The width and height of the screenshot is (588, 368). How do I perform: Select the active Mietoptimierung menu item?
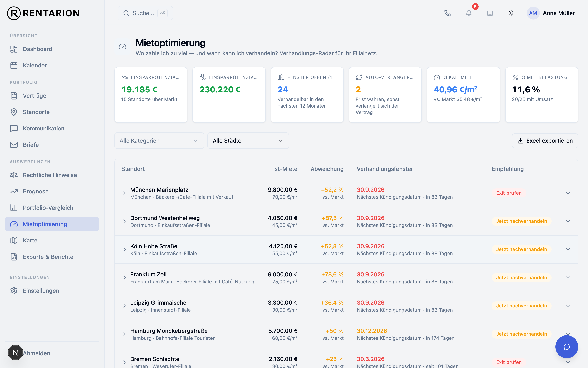52,224
